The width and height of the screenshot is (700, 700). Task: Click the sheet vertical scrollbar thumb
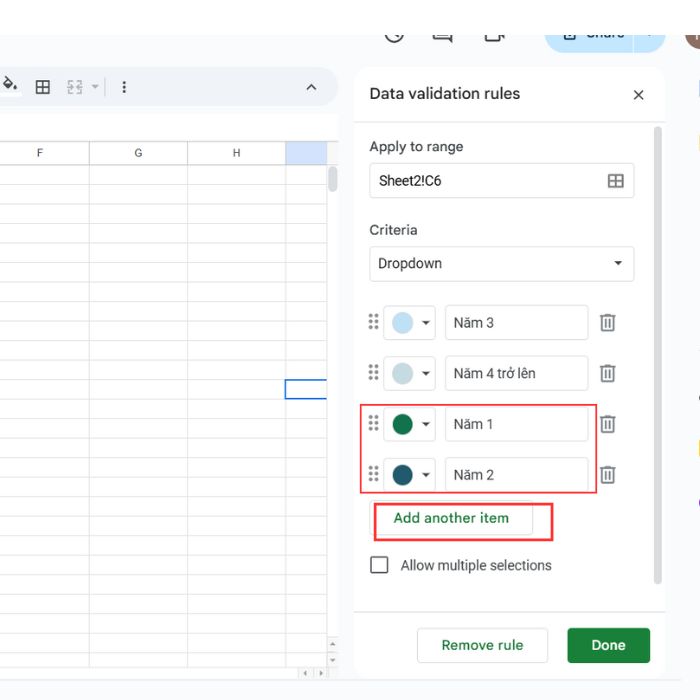click(333, 179)
